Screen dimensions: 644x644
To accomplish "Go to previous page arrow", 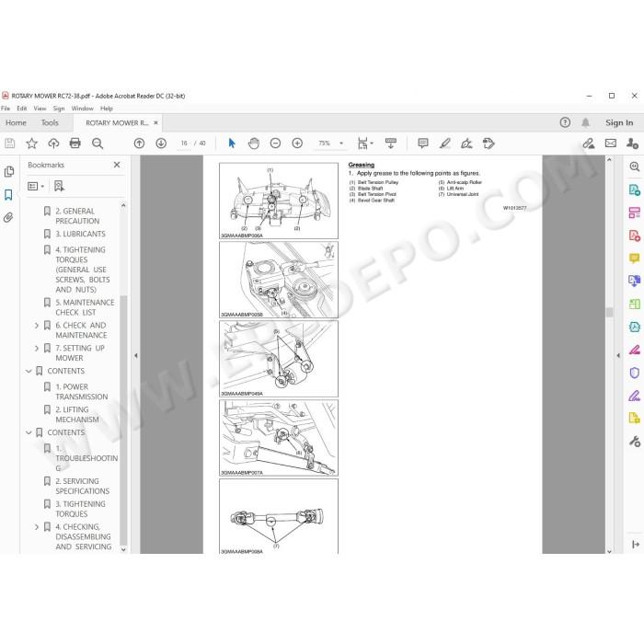I will click(139, 144).
